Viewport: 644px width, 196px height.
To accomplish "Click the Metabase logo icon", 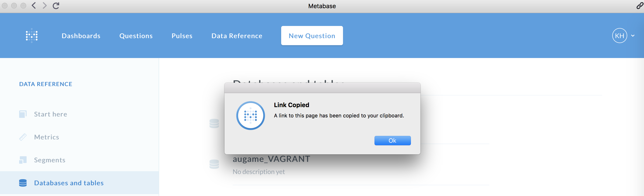I will [x=32, y=36].
